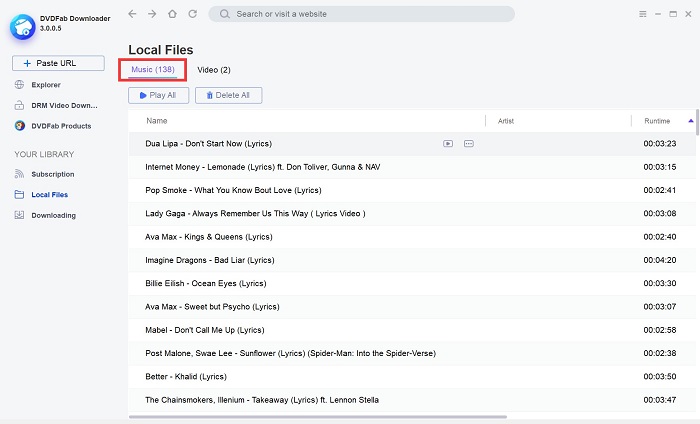Click the download icon beside Downloading
Image resolution: width=700 pixels, height=424 pixels.
[19, 215]
